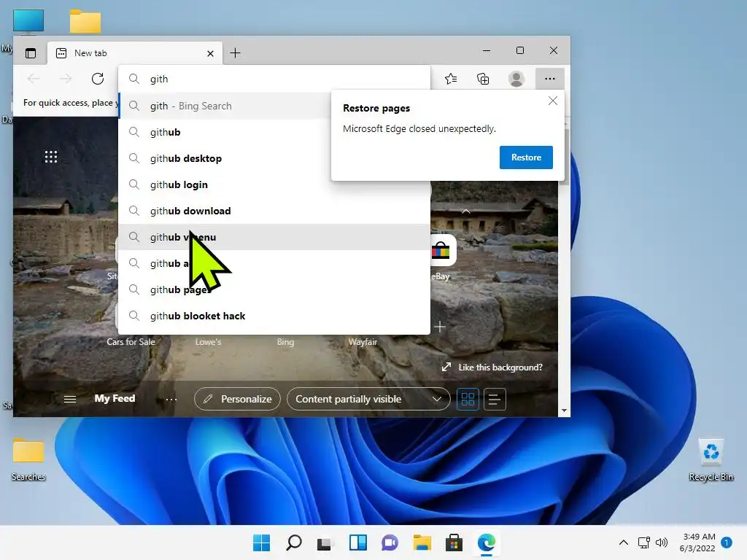Click Microsoft Edge taskbar icon
747x560 pixels.
(487, 542)
